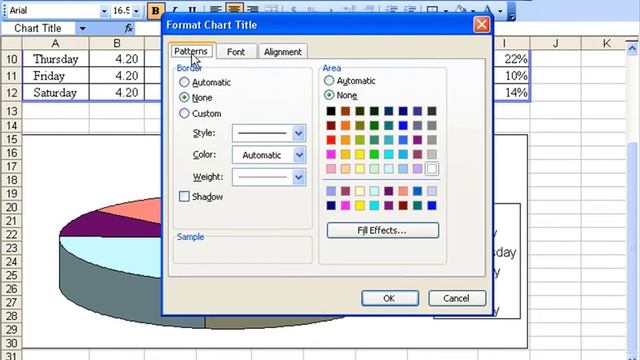Click the 4.20 cell in Thursday row
The width and height of the screenshot is (640, 360).
click(x=117, y=59)
